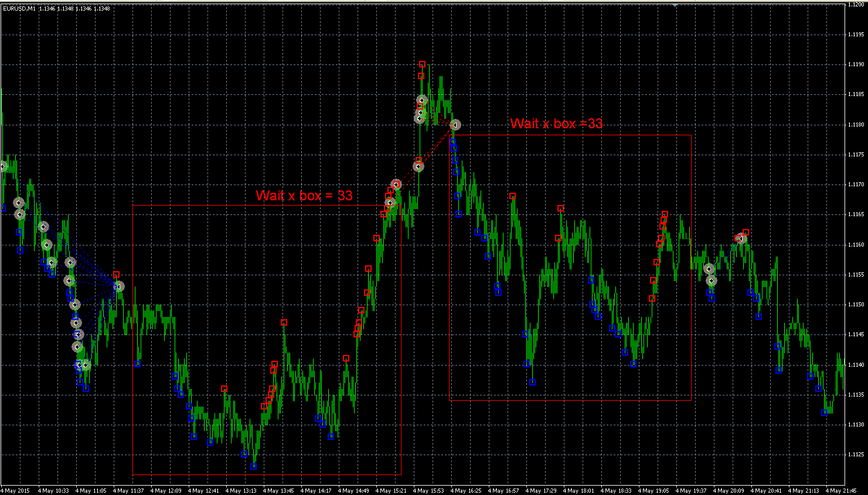The image size is (868, 495).
Task: Select the gray circle marker at the 1.1180 level
Action: click(x=455, y=124)
